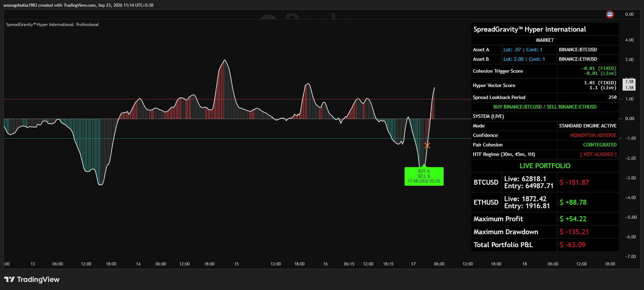Click the red upper threshold line at 1.00

coord(237,99)
